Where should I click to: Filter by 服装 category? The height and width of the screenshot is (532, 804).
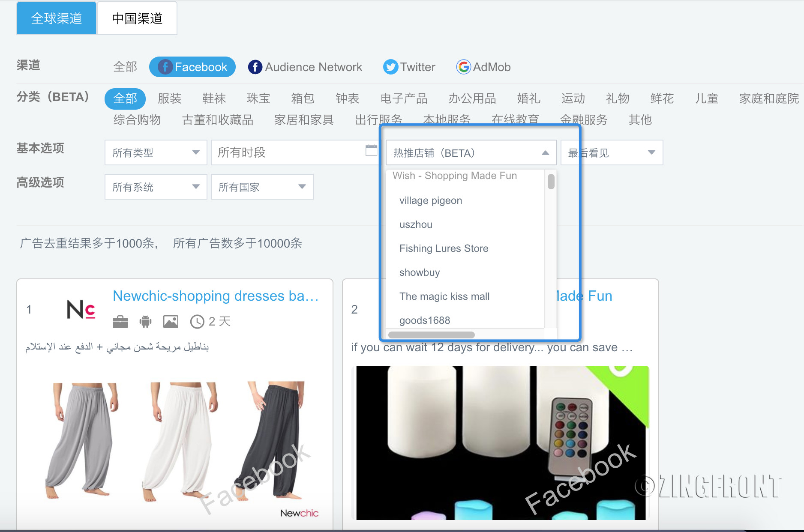tap(170, 99)
